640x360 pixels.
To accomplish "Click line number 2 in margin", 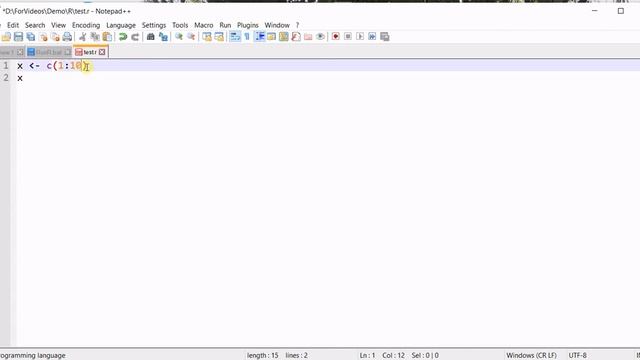I will [6, 78].
